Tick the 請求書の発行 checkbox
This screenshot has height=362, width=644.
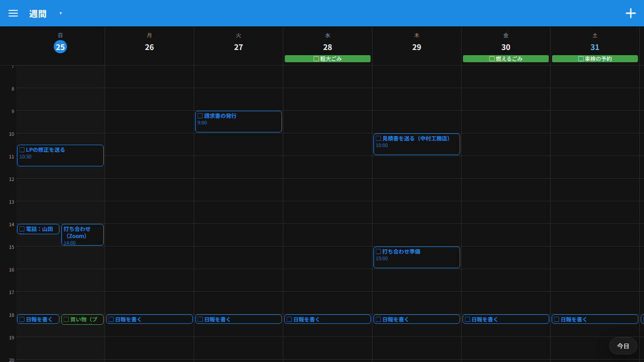coord(200,116)
